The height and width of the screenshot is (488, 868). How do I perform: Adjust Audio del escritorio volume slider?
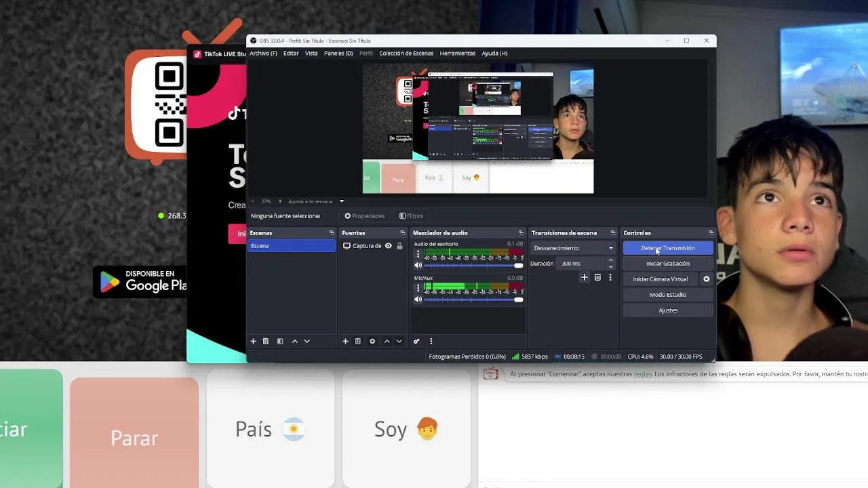(x=473, y=266)
